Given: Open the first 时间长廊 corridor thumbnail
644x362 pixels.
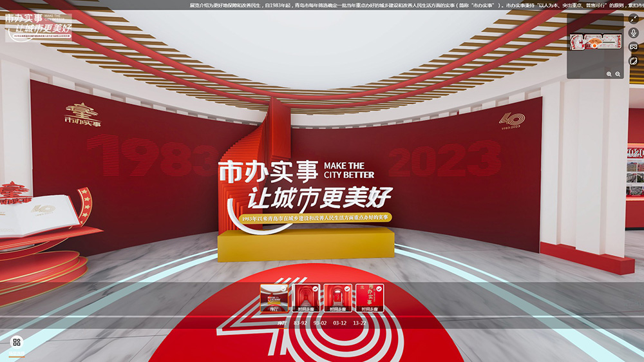Looking at the screenshot, I should [x=306, y=298].
